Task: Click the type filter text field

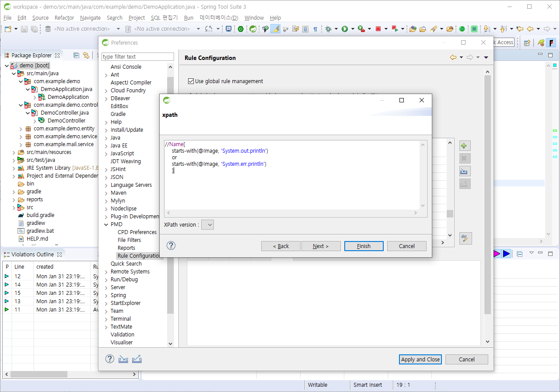Action: coord(138,57)
